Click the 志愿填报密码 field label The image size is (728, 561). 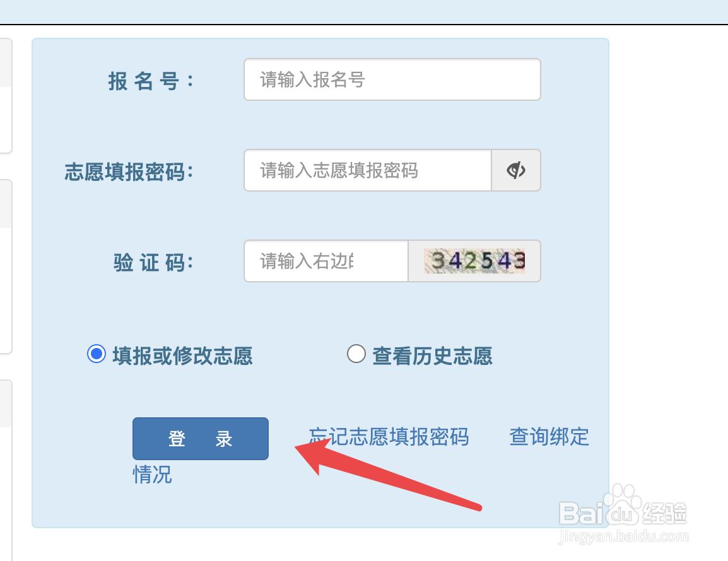pyautogui.click(x=129, y=171)
